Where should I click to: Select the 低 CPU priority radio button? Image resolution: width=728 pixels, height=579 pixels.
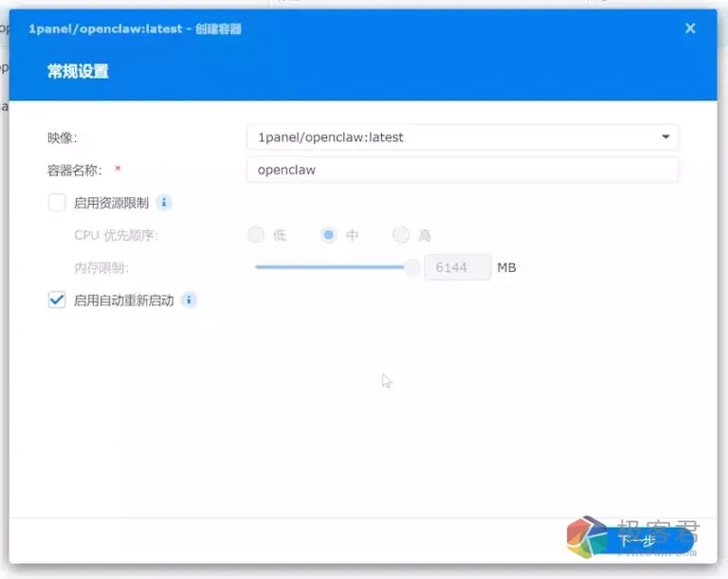pyautogui.click(x=256, y=235)
